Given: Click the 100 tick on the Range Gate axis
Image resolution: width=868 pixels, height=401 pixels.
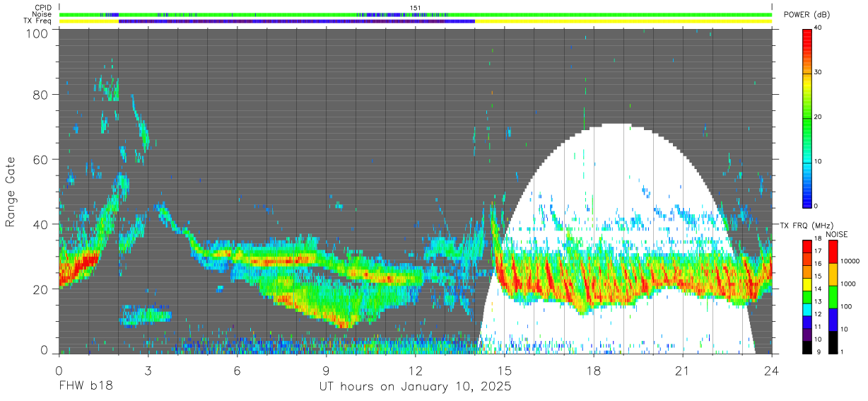Looking at the screenshot, I should tap(37, 33).
